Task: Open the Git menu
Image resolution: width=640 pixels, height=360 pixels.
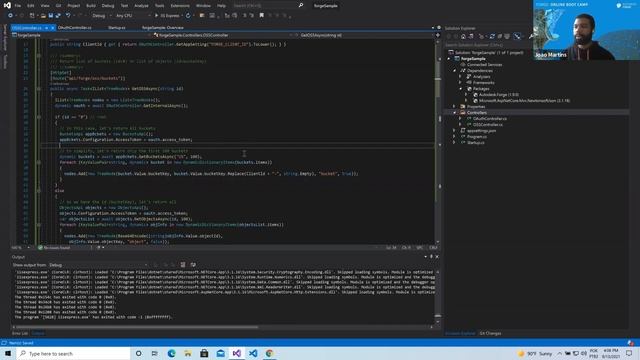Action: [x=58, y=6]
